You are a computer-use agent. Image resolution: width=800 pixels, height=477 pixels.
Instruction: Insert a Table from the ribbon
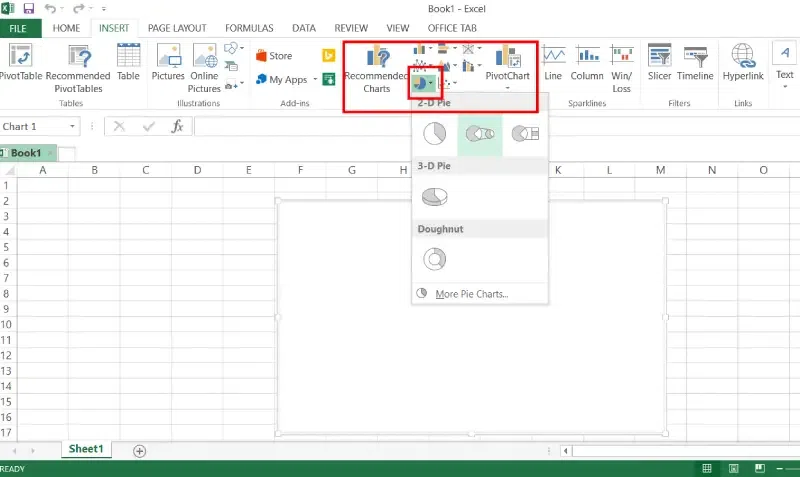(128, 62)
